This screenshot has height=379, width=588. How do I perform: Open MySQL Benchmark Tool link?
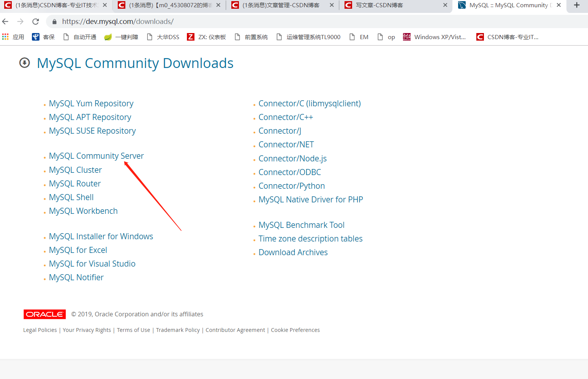[x=302, y=225]
